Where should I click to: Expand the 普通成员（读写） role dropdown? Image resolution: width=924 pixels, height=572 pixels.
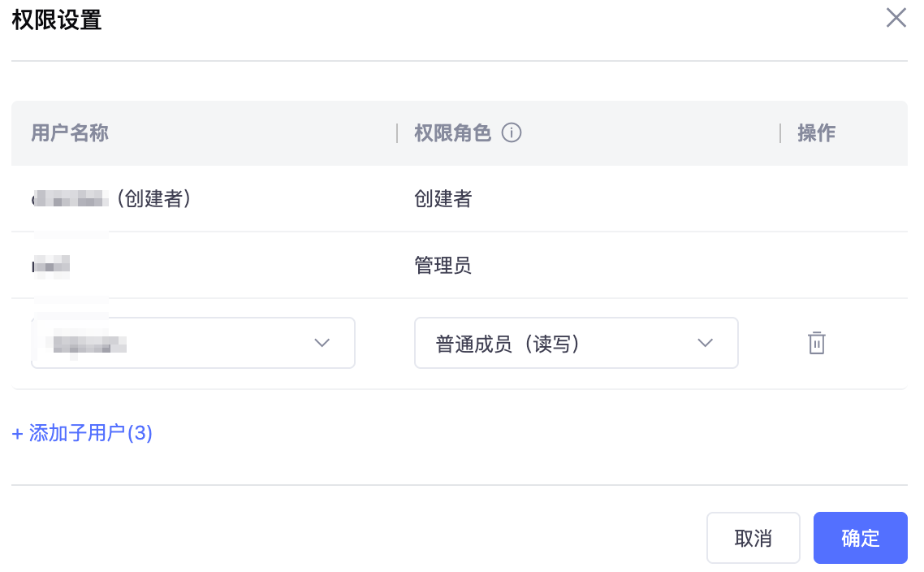pyautogui.click(x=576, y=343)
